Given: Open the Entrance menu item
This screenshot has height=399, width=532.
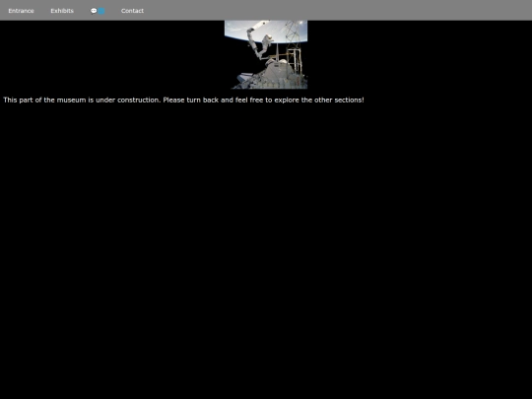Looking at the screenshot, I should point(21,11).
